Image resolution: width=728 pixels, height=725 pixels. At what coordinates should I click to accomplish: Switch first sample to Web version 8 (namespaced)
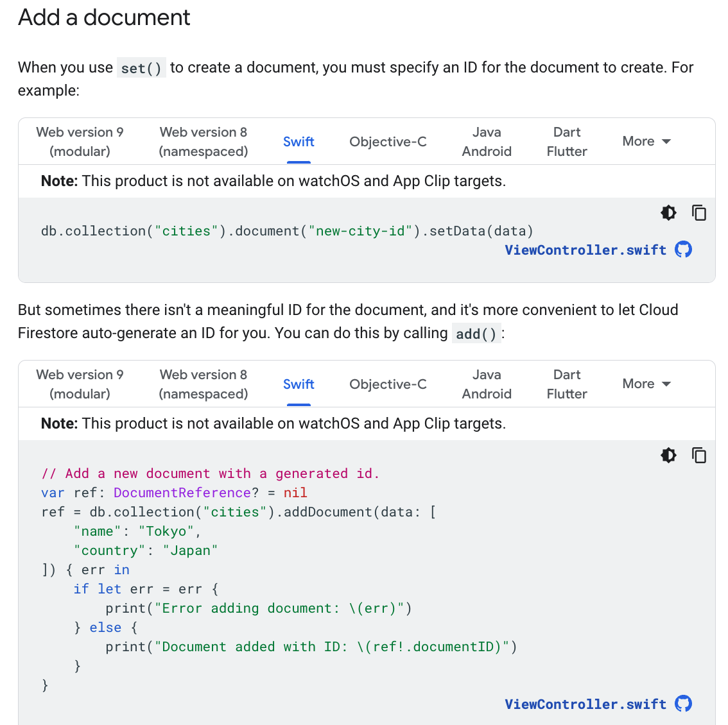(204, 142)
